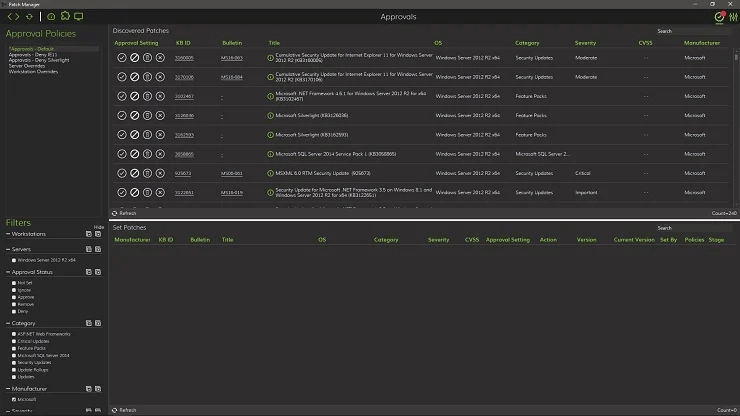The image size is (740, 416).
Task: Collapse the Category filter section
Action: [x=8, y=323]
